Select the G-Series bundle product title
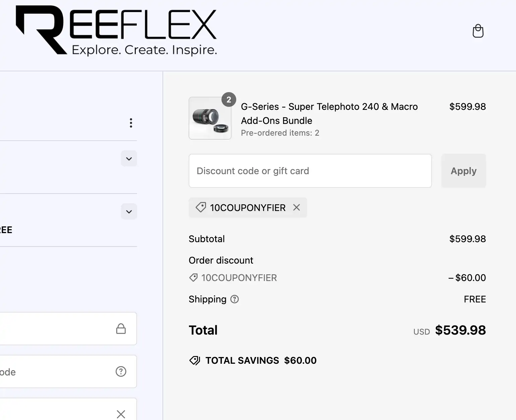 pos(329,114)
